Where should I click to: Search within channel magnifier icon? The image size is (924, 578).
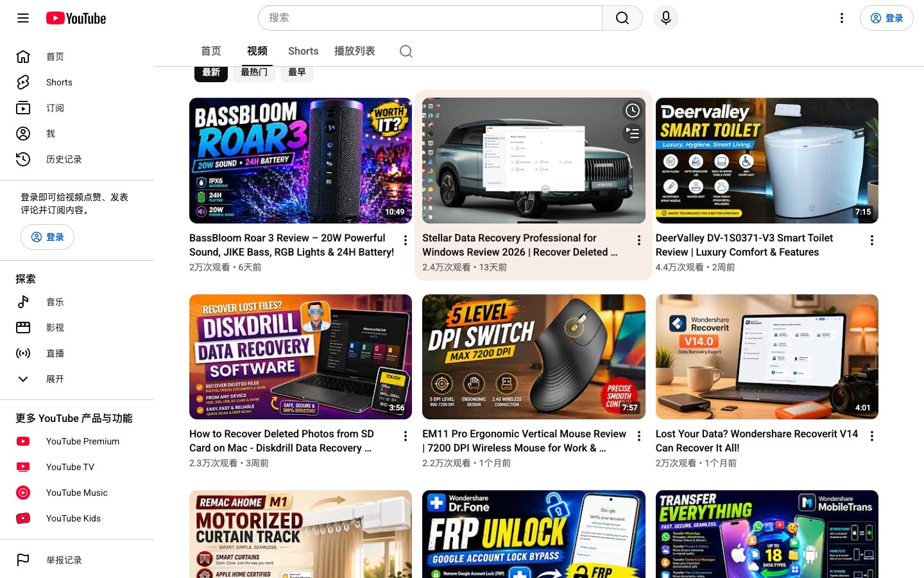click(x=406, y=51)
